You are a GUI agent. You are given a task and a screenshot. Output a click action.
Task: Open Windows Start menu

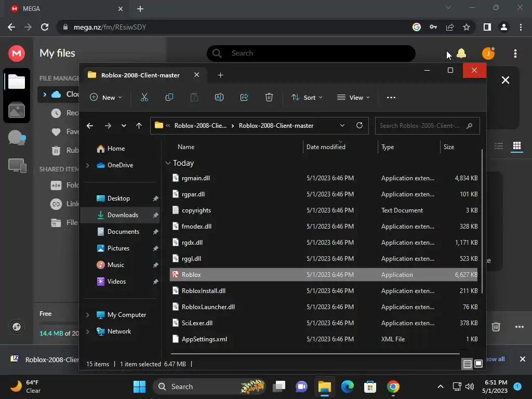point(139,387)
